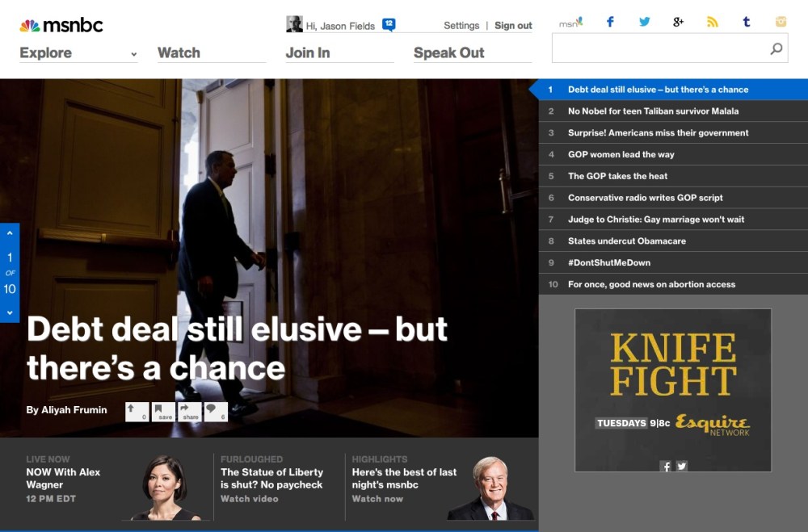Open msnbc Facebook page icon
This screenshot has height=532, width=808.
tap(610, 23)
